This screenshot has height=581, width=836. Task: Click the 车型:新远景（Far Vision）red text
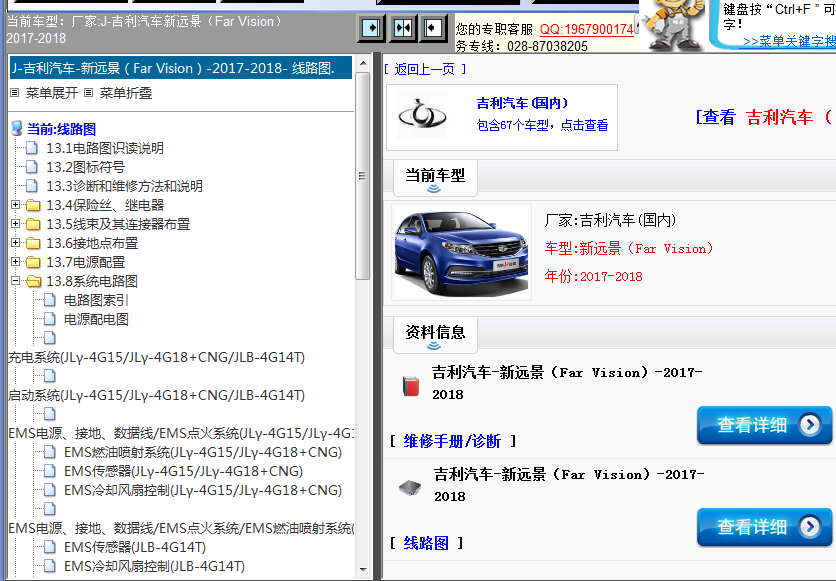tap(629, 248)
